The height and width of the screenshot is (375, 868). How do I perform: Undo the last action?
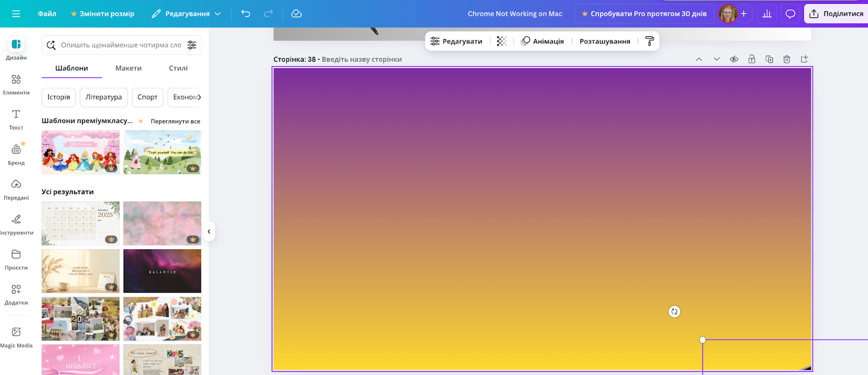coord(246,14)
